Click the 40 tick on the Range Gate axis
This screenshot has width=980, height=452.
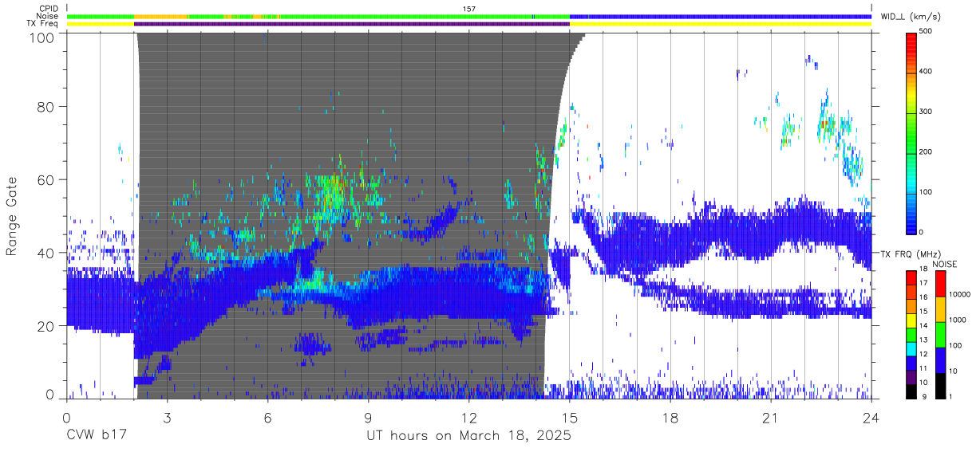click(45, 253)
